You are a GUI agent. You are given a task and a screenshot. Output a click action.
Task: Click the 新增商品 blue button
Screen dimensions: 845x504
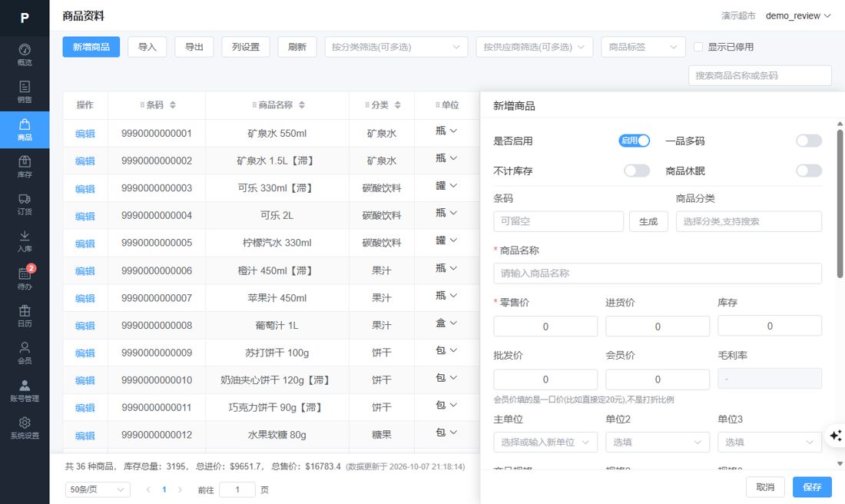click(91, 47)
